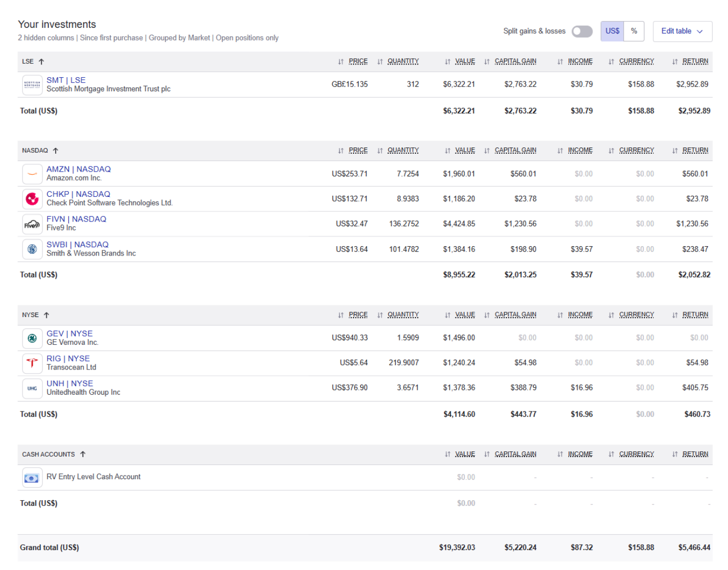
Task: Open AMZN | NASDAQ holding link
Action: click(x=79, y=170)
